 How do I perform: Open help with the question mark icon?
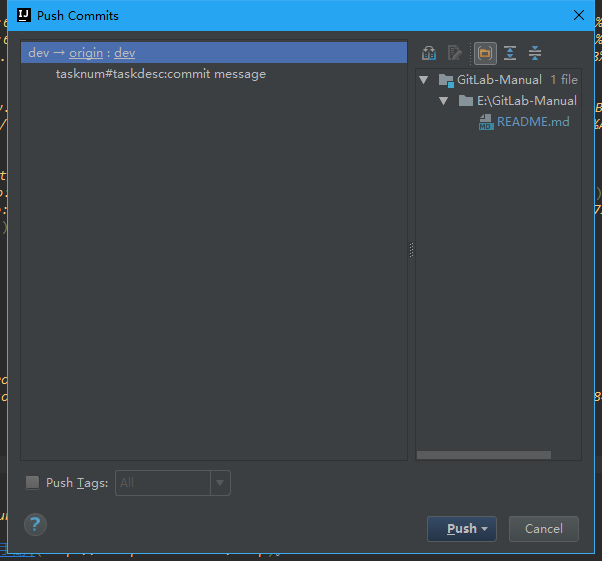pos(35,524)
